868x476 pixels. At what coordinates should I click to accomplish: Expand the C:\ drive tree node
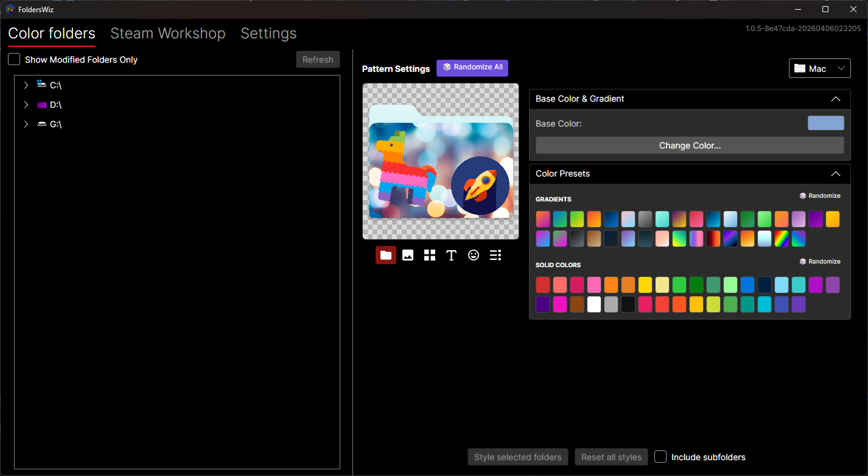[x=26, y=85]
